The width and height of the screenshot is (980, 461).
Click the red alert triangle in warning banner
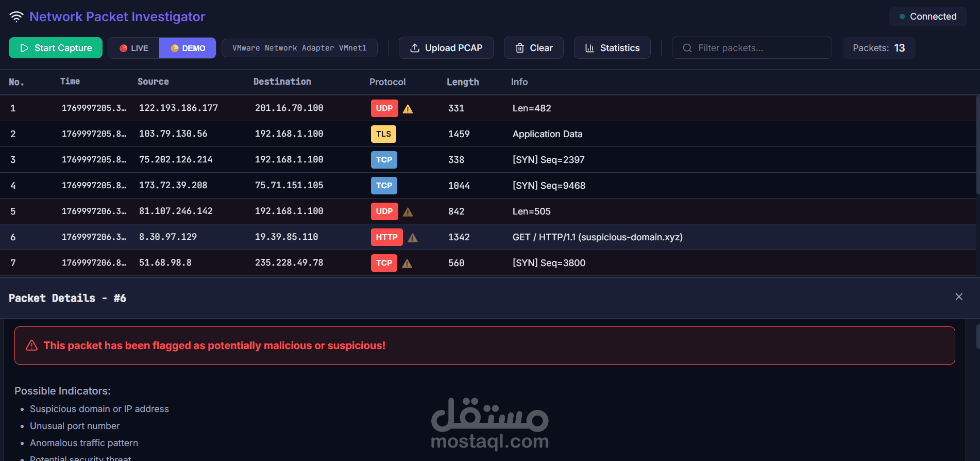pyautogui.click(x=32, y=345)
